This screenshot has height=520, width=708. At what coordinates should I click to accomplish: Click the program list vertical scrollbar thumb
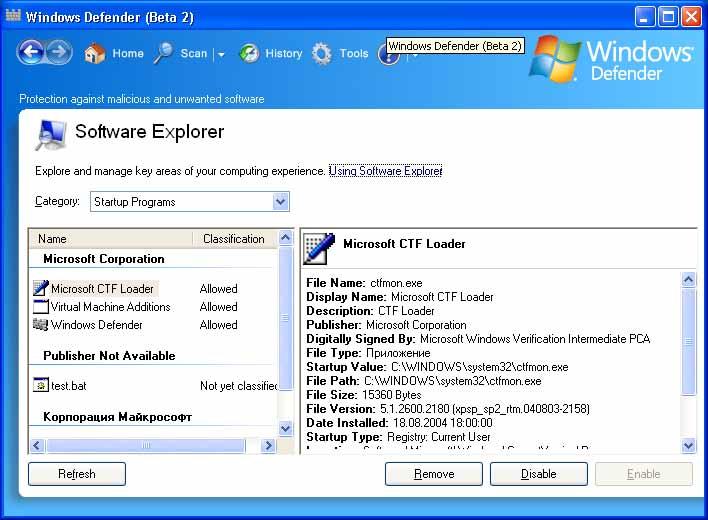[x=285, y=317]
